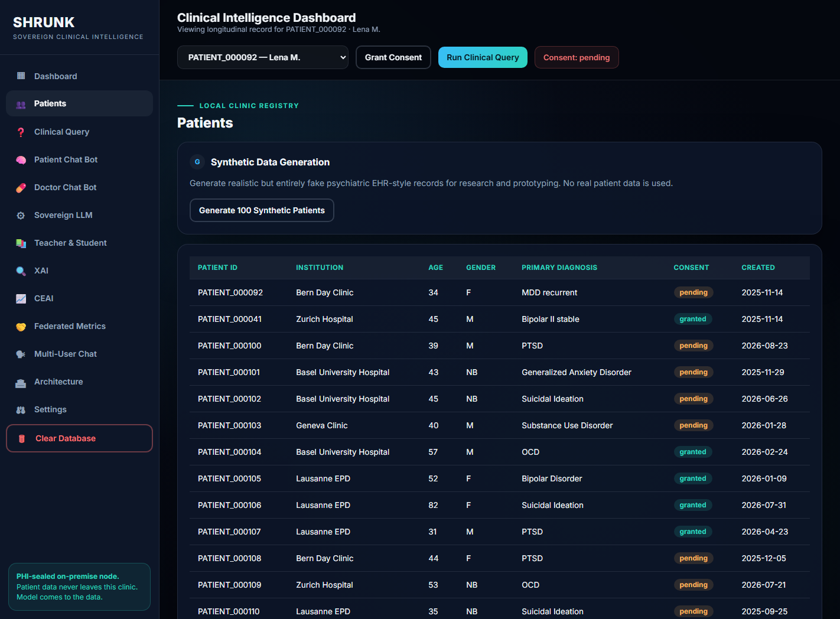Image resolution: width=840 pixels, height=619 pixels.
Task: Click Bipolar II stable diagnosis cell
Action: tap(551, 319)
